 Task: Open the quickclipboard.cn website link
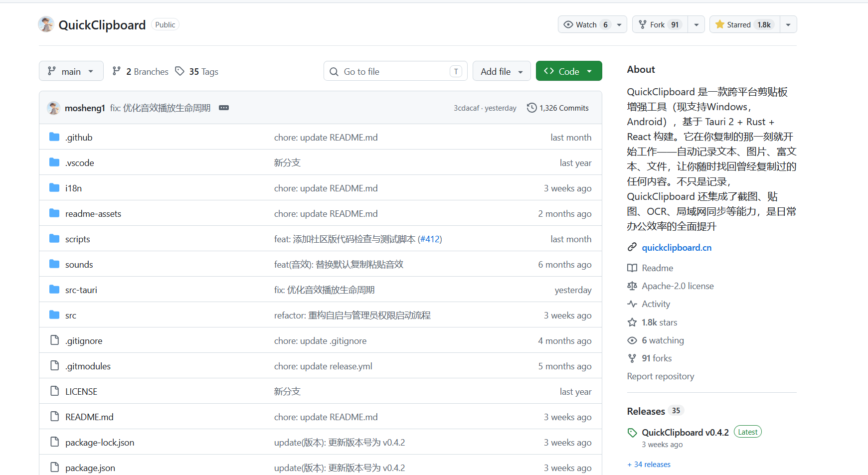tap(677, 247)
